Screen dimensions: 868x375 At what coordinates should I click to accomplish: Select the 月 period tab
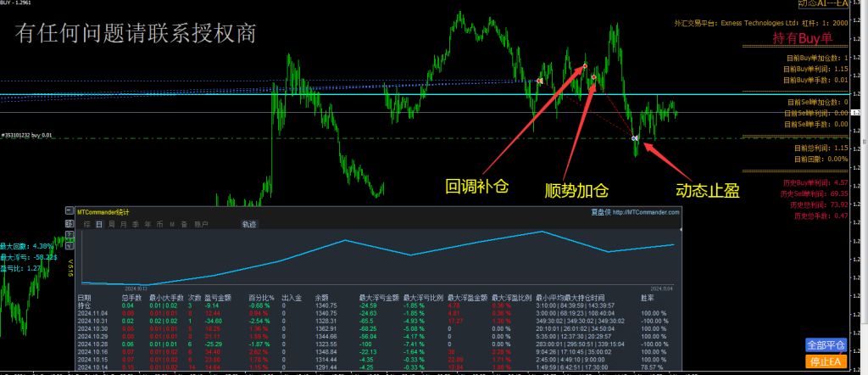(124, 225)
